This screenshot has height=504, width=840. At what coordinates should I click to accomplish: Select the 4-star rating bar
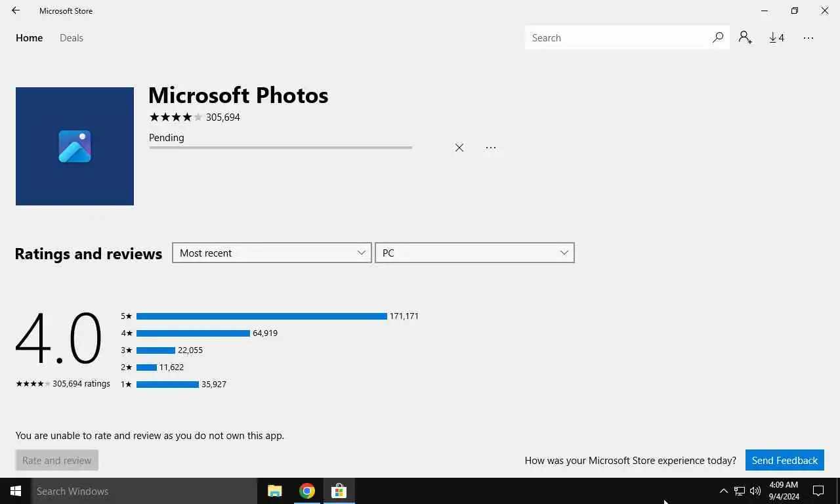click(x=193, y=333)
